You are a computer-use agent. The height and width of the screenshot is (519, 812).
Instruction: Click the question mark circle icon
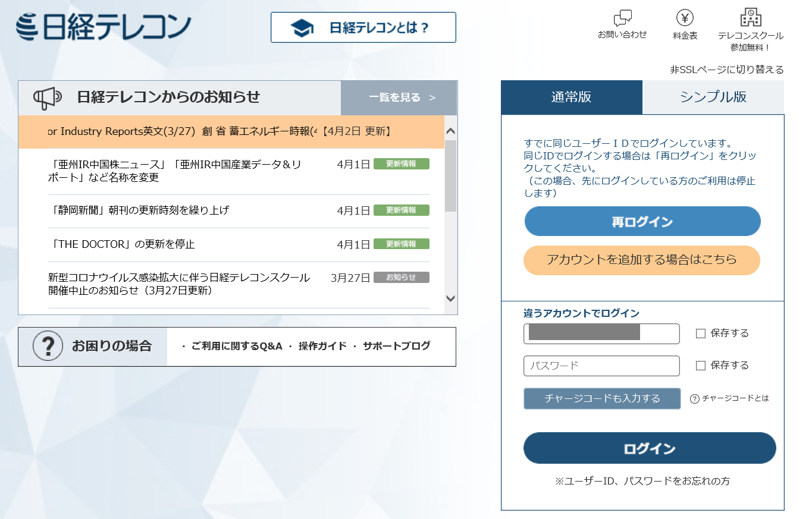(48, 345)
